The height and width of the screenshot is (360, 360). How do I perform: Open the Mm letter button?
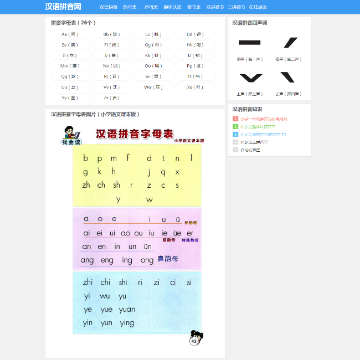coord(70,66)
